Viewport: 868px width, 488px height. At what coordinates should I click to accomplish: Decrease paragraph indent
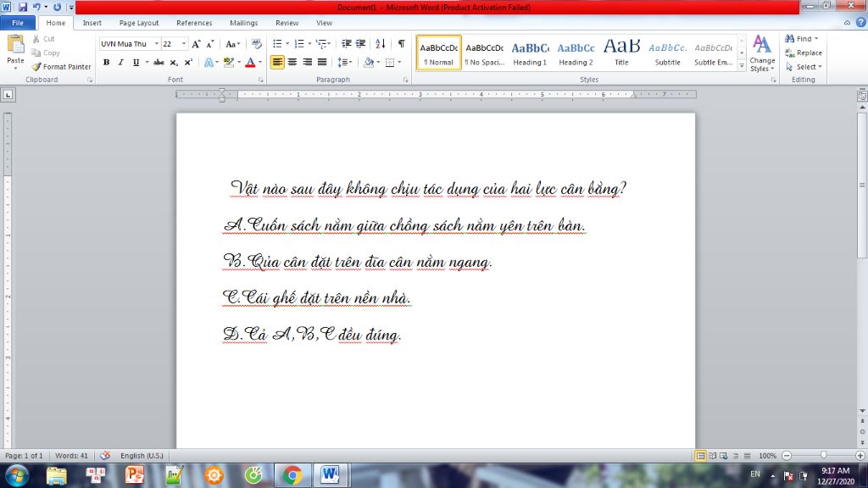347,44
